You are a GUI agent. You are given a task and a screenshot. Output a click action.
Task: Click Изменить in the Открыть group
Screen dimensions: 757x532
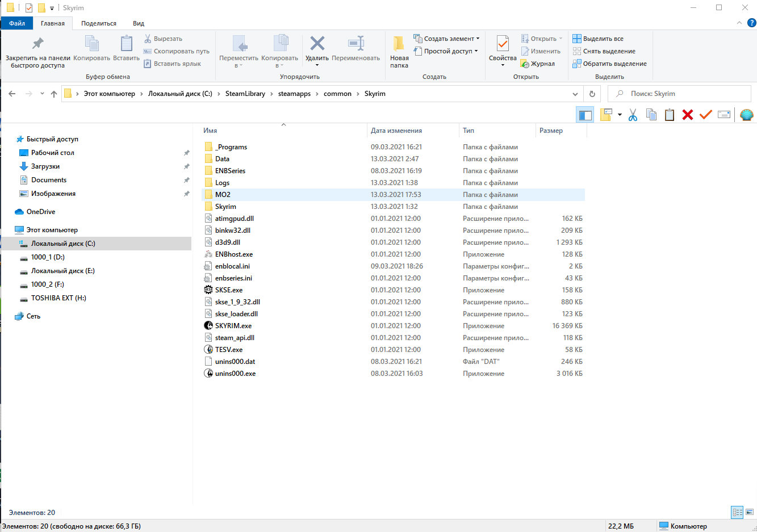tap(541, 51)
